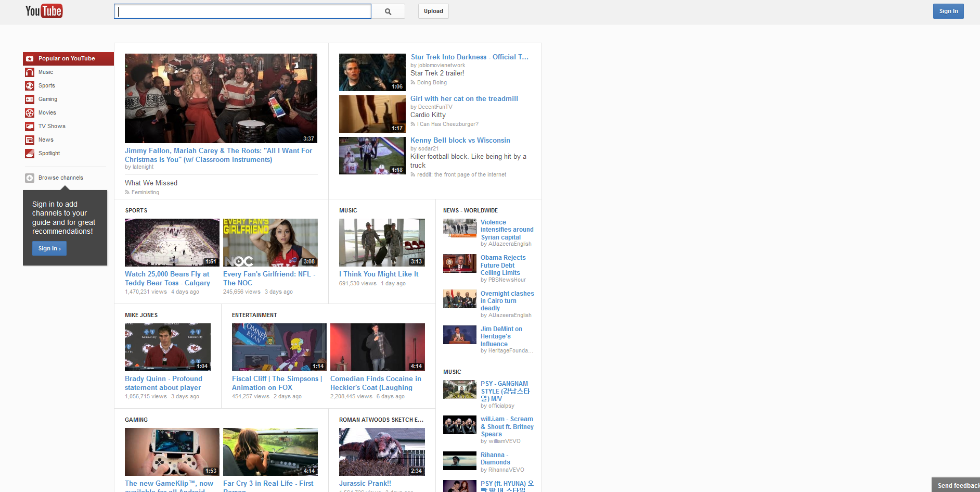The image size is (980, 492).
Task: Open Send feedback button
Action: [x=956, y=485]
